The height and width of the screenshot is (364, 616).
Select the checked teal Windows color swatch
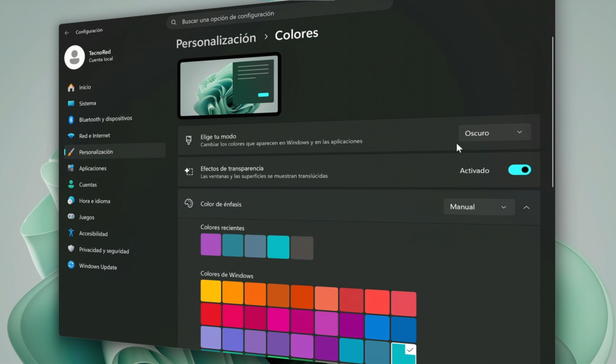pyautogui.click(x=404, y=353)
